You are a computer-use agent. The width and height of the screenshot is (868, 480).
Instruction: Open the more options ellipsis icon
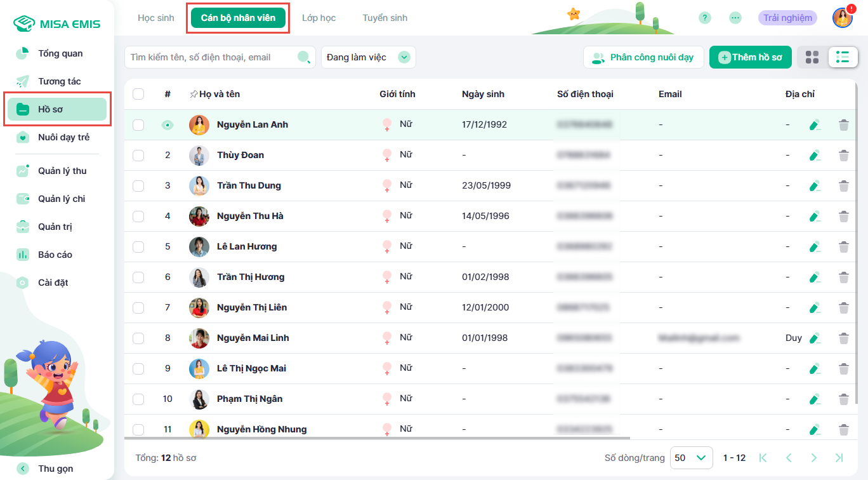tap(735, 18)
